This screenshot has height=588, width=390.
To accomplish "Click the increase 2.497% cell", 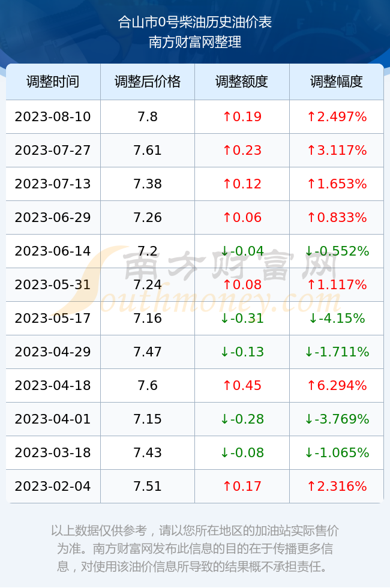I will pos(337,116).
